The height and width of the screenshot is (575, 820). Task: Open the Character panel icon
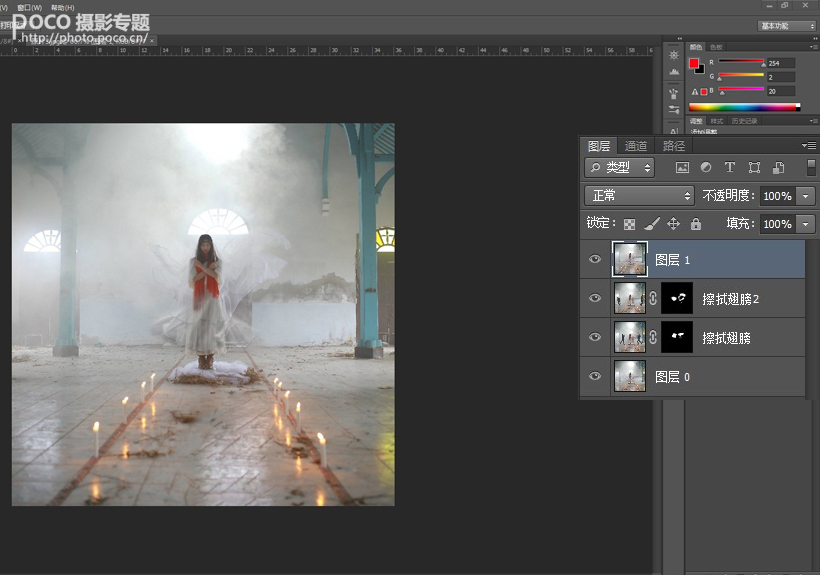pos(674,131)
